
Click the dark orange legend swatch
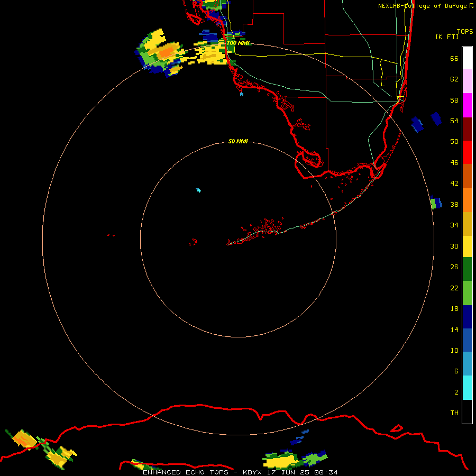[x=467, y=176]
